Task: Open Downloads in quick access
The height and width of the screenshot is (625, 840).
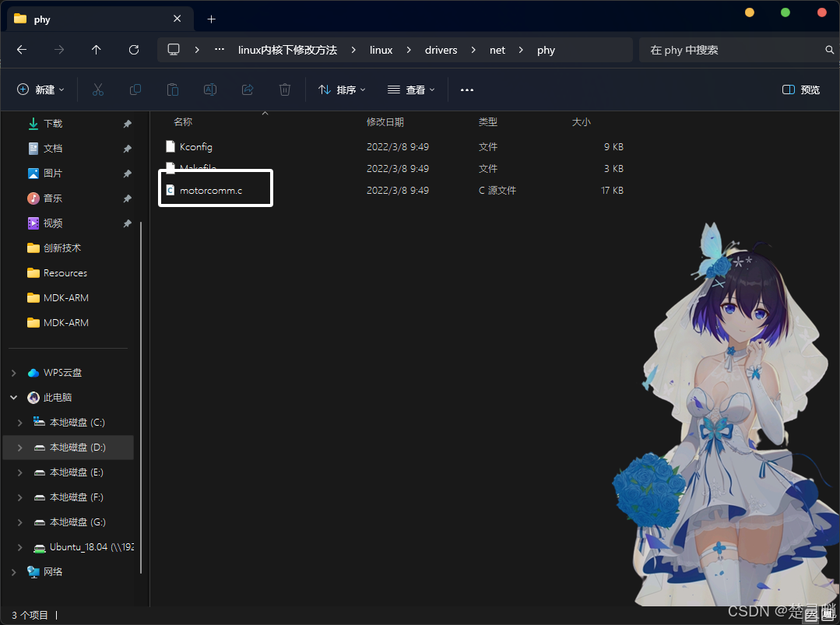Action: (53, 124)
